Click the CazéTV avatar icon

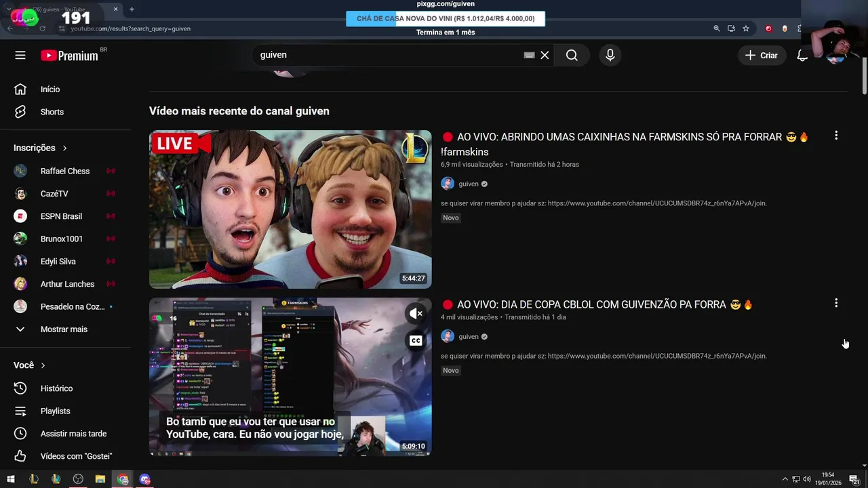pos(20,194)
